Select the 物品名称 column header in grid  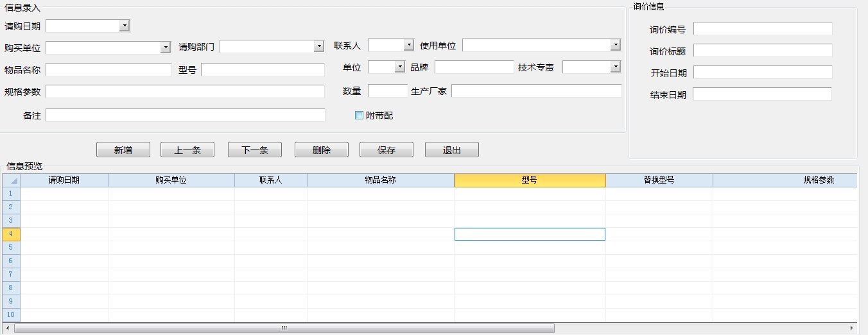tap(381, 180)
